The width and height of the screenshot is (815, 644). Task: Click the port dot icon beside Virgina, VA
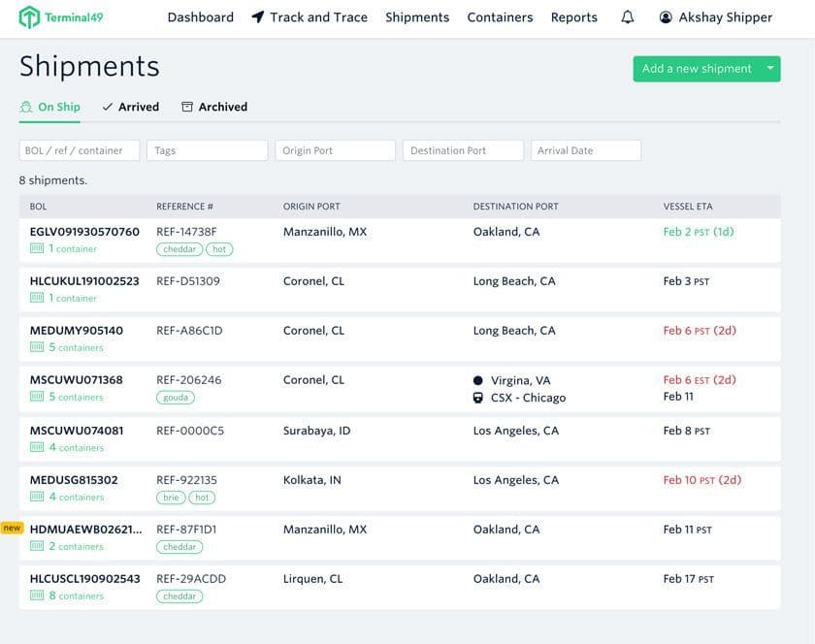pos(478,380)
